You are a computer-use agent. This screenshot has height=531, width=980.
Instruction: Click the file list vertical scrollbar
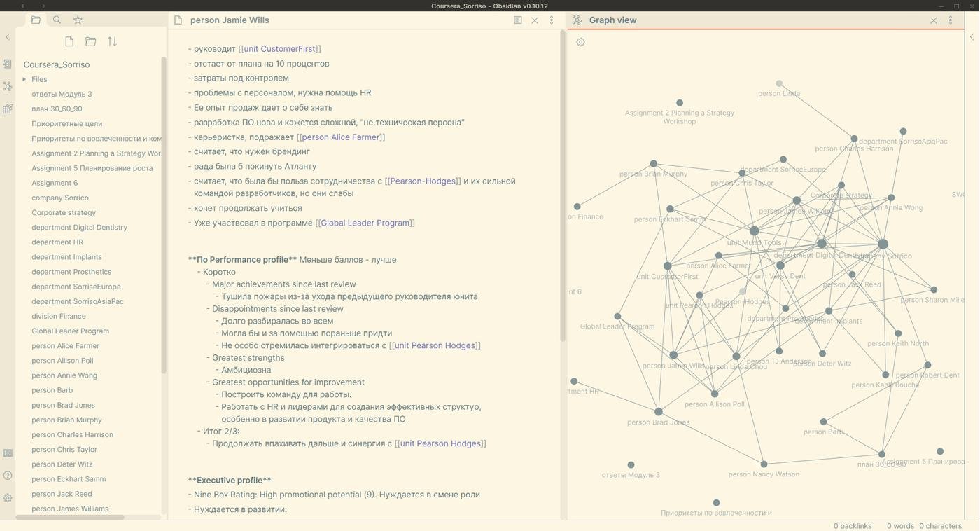click(x=164, y=210)
